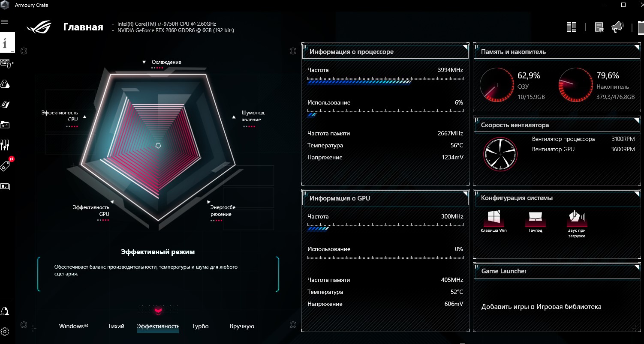
Task: Expand the Конфигурация системы panel corner
Action: [x=637, y=193]
